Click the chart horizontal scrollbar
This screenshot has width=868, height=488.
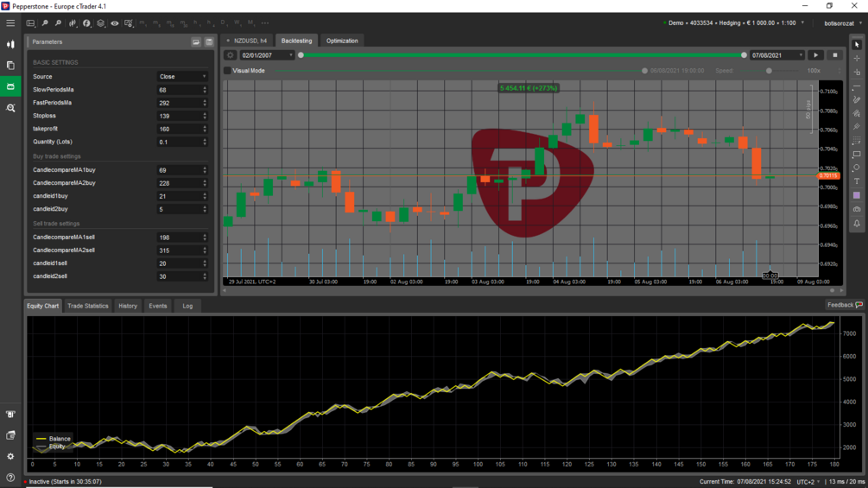point(533,290)
